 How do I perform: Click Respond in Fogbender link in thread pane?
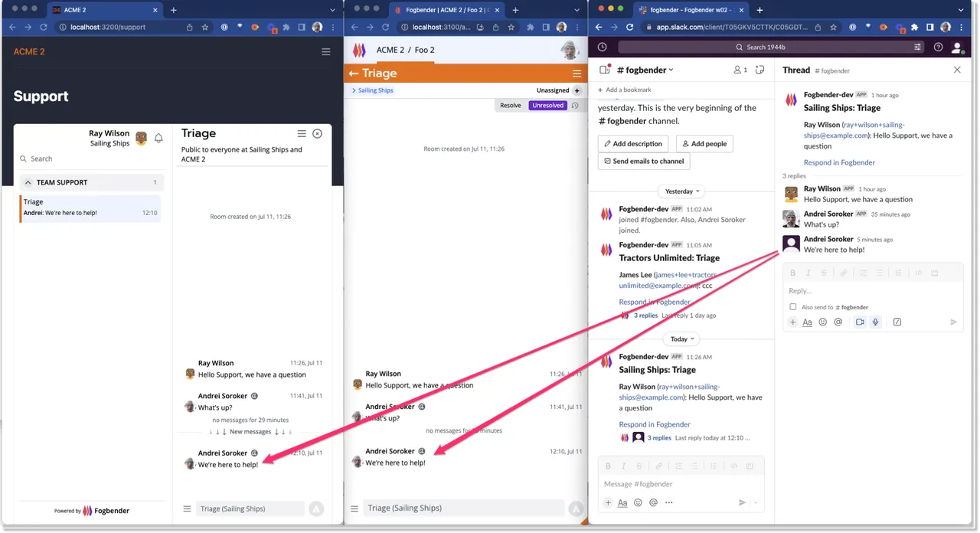tap(839, 162)
